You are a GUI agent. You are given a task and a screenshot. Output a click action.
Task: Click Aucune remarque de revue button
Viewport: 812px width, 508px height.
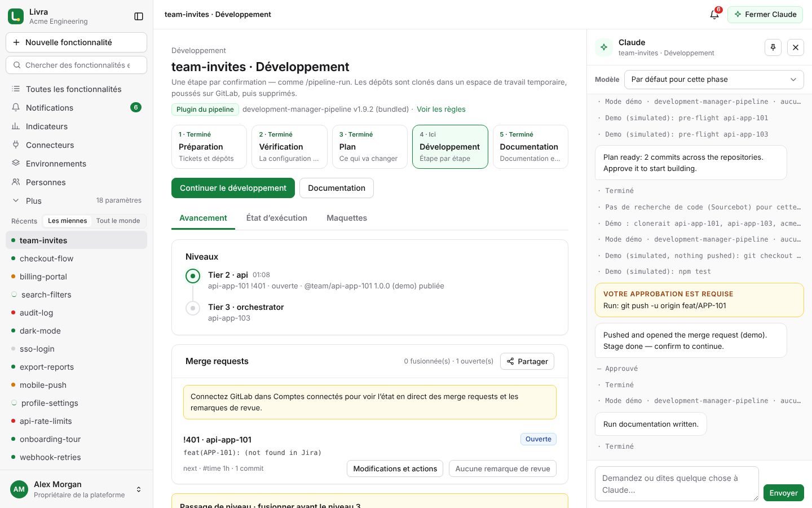click(502, 468)
